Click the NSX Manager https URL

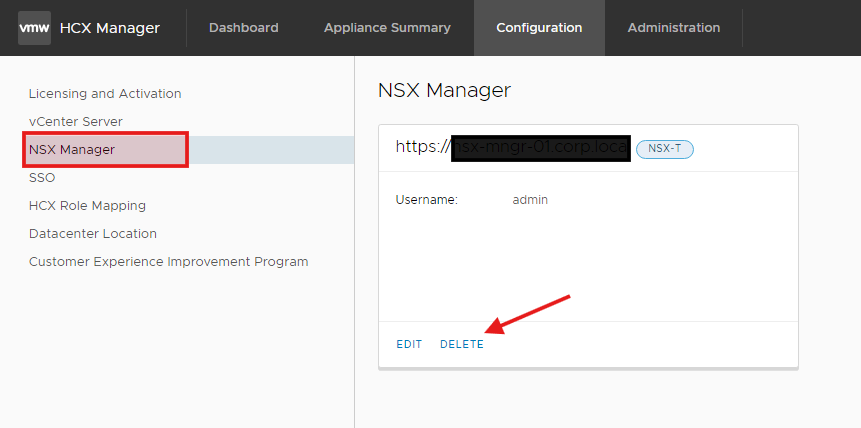tap(512, 147)
